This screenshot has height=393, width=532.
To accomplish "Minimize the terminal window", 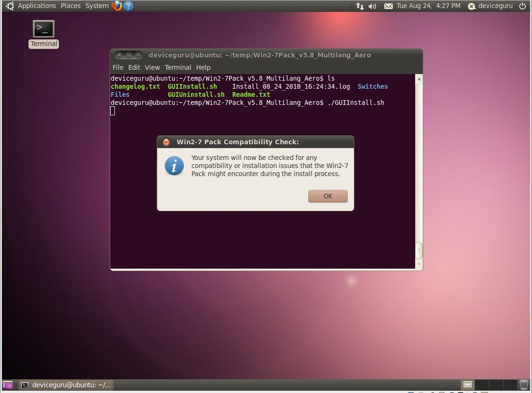I will 129,55.
